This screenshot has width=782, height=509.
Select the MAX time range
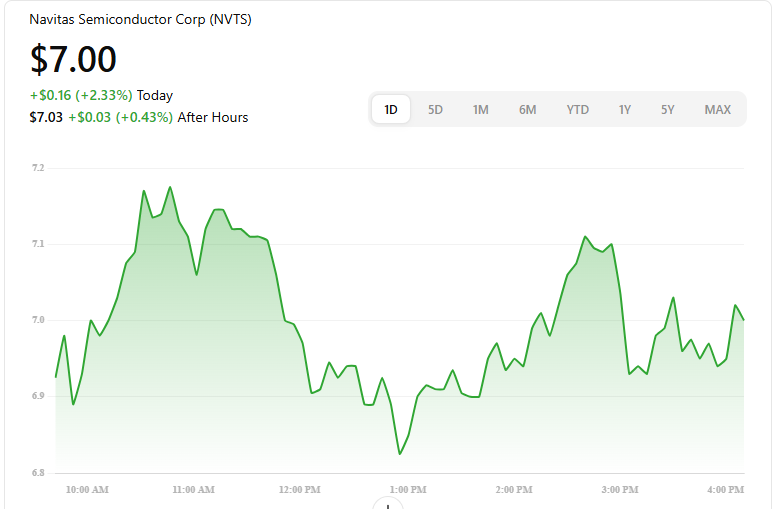[x=718, y=110]
